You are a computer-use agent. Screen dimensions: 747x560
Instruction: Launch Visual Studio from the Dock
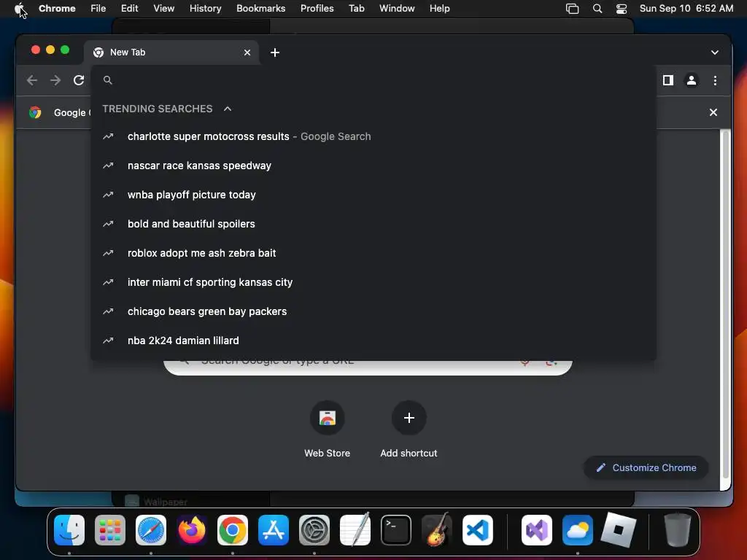point(537,530)
